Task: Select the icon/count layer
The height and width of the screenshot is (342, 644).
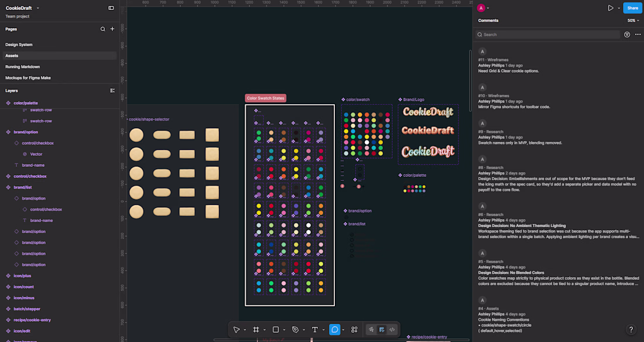Action: (23, 287)
